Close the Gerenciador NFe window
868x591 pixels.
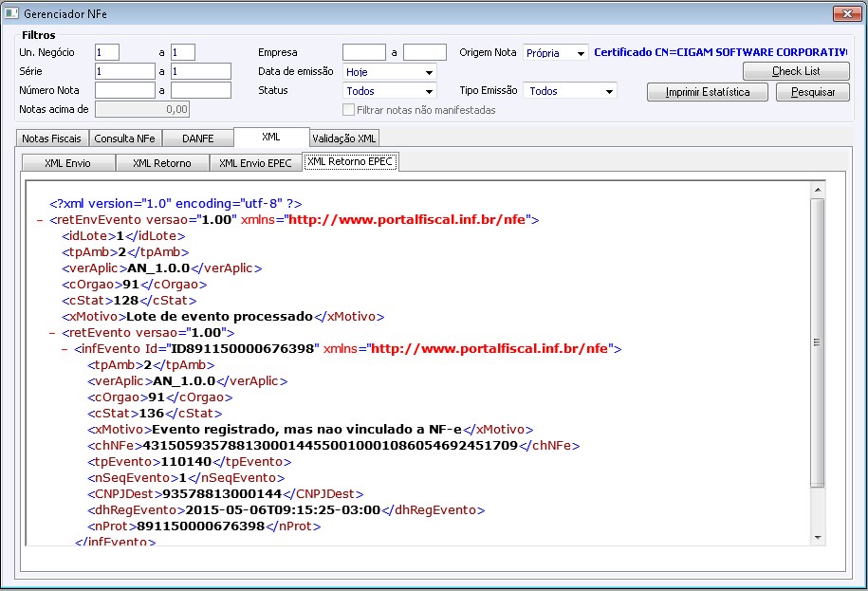(847, 14)
